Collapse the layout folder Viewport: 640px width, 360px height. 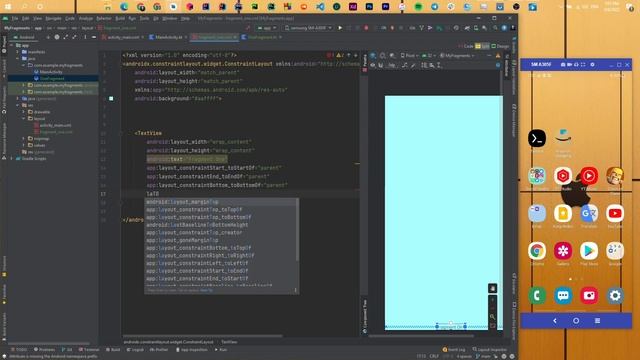24,119
